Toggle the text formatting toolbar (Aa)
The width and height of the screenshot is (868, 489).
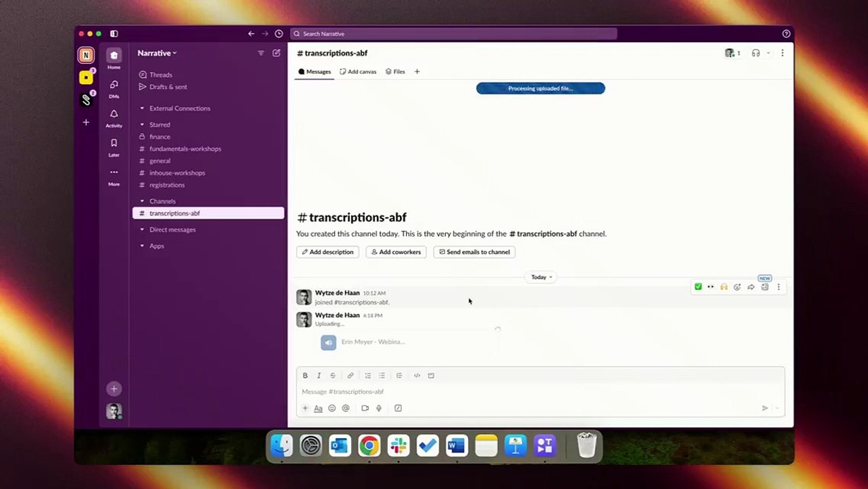[x=318, y=408]
